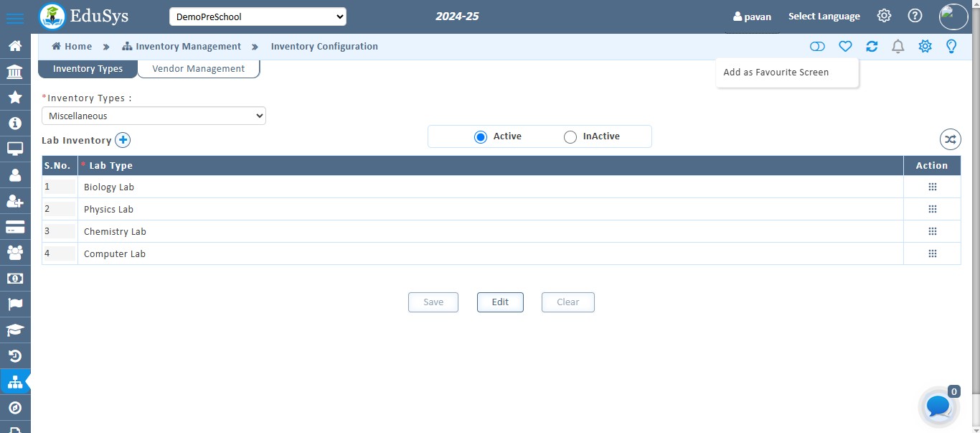Select the Active radio button
Image resolution: width=980 pixels, height=433 pixels.
pos(481,136)
